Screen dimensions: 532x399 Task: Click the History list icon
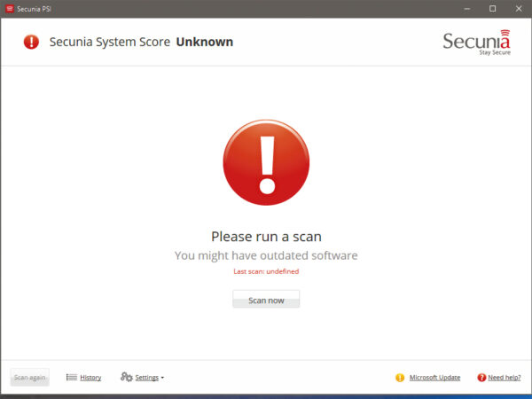point(71,377)
